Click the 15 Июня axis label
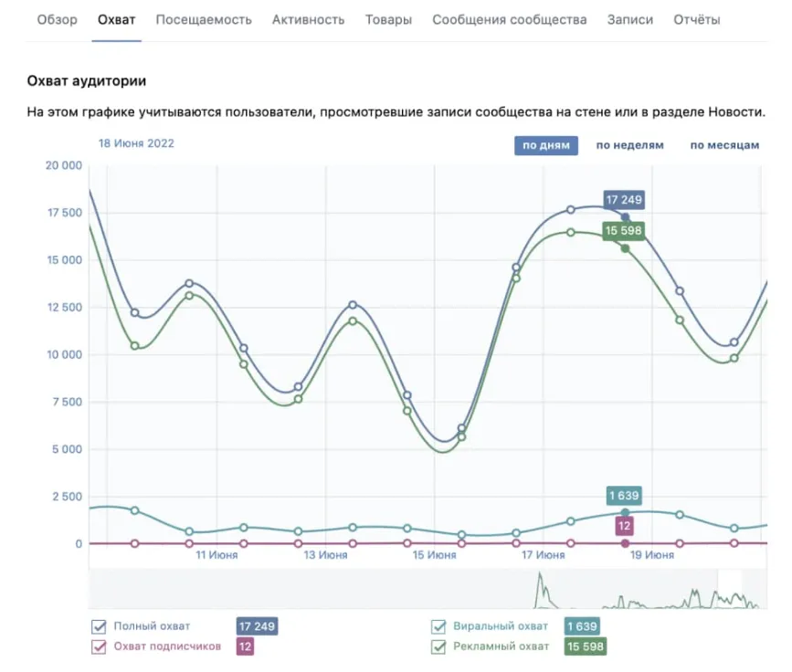Viewport: 792px width, 672px height. (435, 555)
